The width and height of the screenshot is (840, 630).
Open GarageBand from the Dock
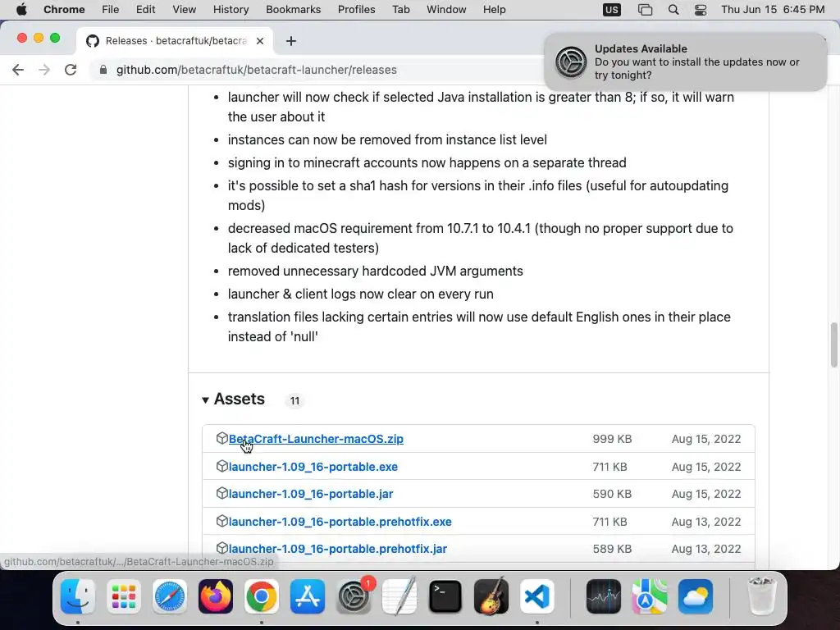coord(491,596)
